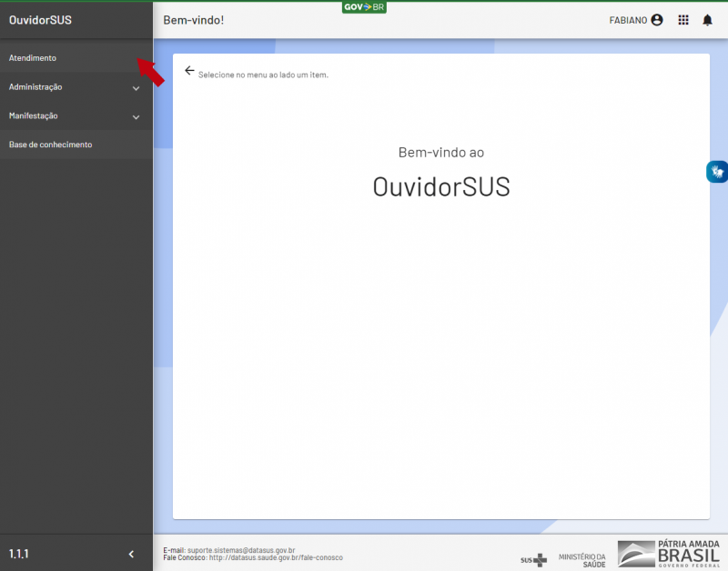Click the version number 1.1.1

coord(19,553)
